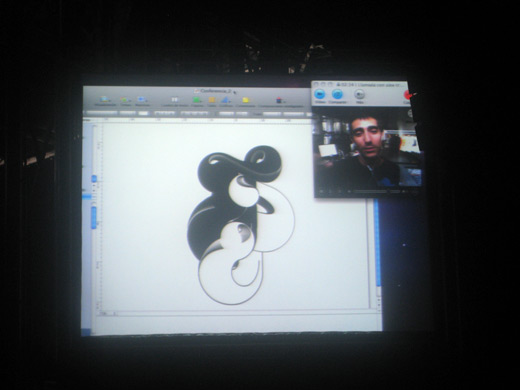Toggle the blue Vídeo button in call
Screen dimensions: 520x390
click(x=320, y=94)
